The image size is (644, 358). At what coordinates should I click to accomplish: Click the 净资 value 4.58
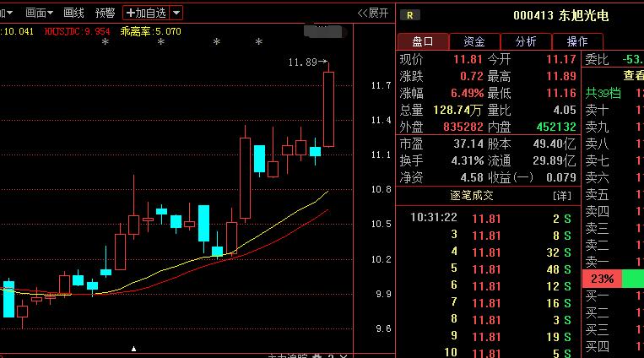point(472,177)
